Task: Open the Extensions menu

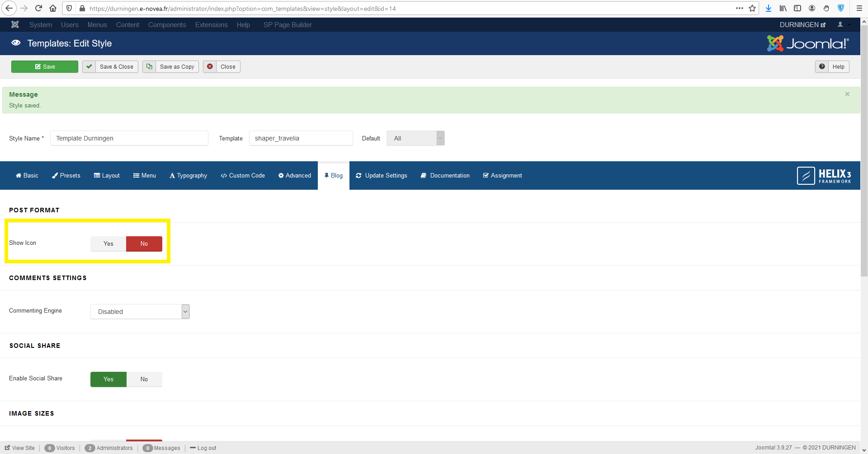Action: 212,24
